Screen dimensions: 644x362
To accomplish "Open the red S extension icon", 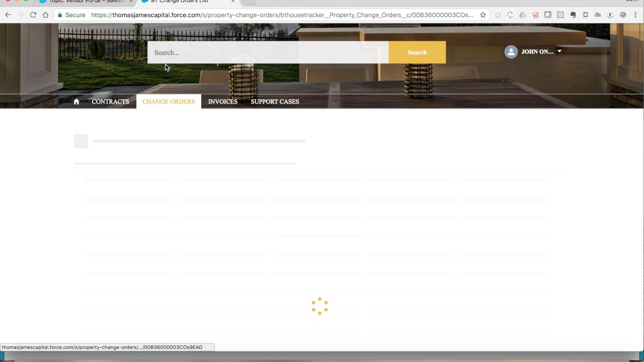I will point(535,15).
